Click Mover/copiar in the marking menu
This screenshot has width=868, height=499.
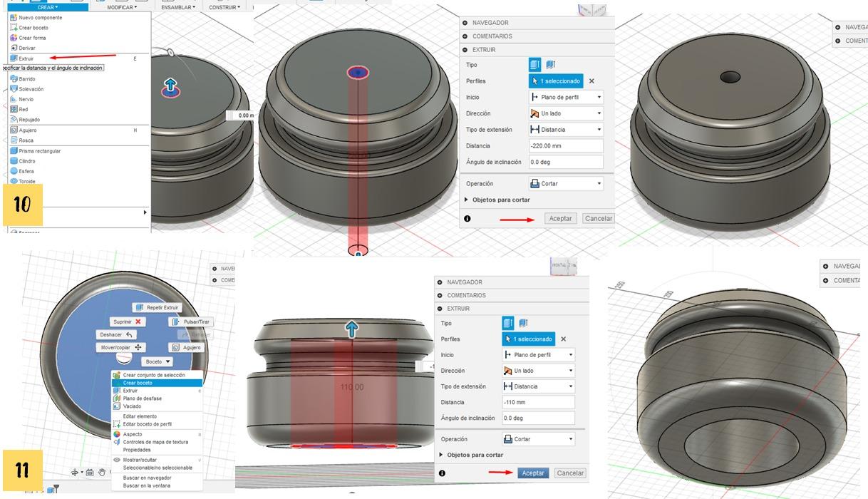121,348
